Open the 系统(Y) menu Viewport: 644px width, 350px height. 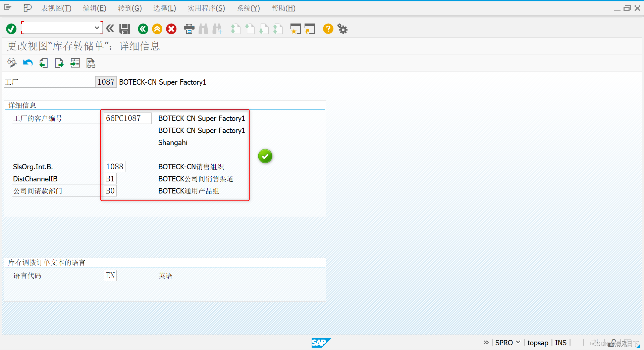pos(248,8)
